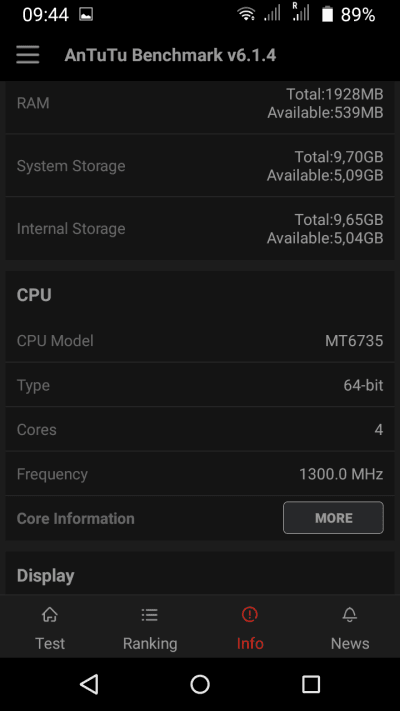Click MORE for Core Information

coord(333,517)
